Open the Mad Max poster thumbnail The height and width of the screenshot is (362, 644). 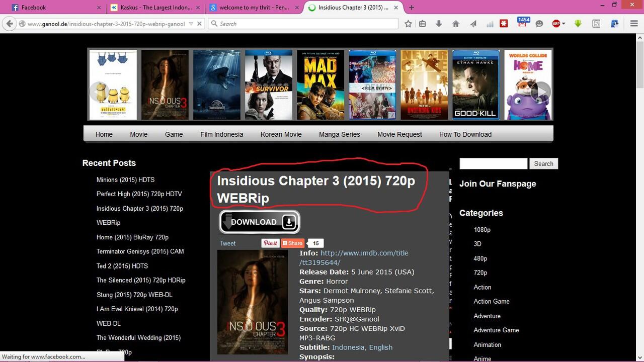coord(320,84)
